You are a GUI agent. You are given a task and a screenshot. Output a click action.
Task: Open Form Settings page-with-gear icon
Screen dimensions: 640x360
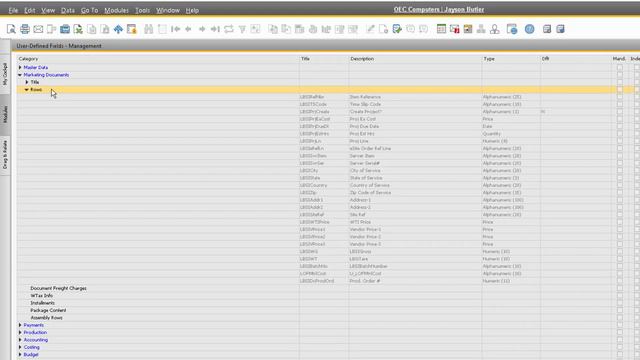click(383, 29)
